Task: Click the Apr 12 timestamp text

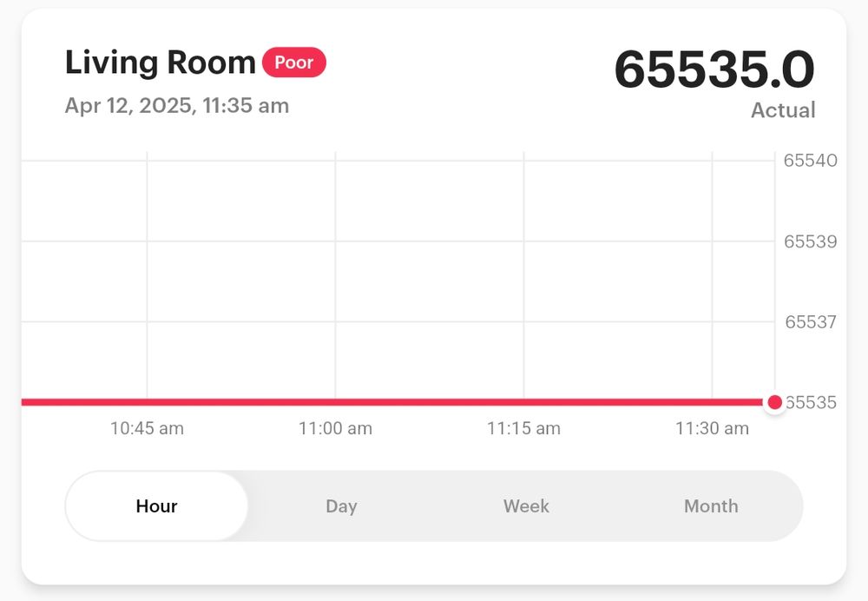Action: point(177,105)
